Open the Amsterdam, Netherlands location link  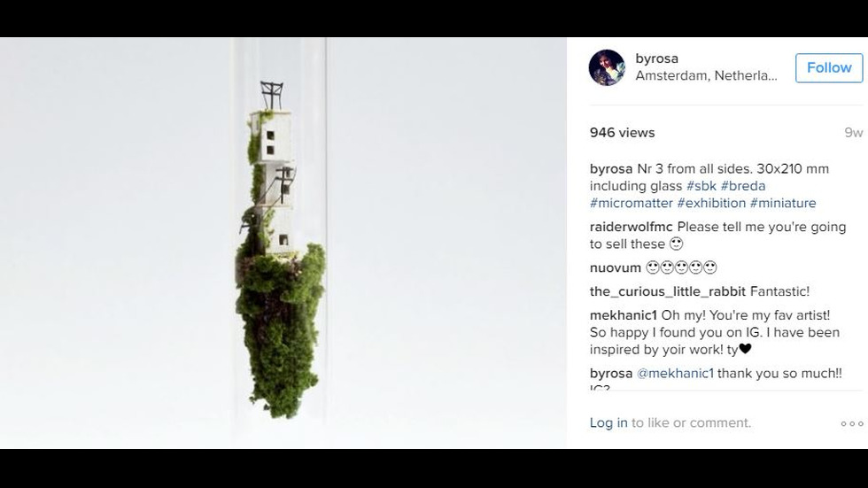click(707, 76)
